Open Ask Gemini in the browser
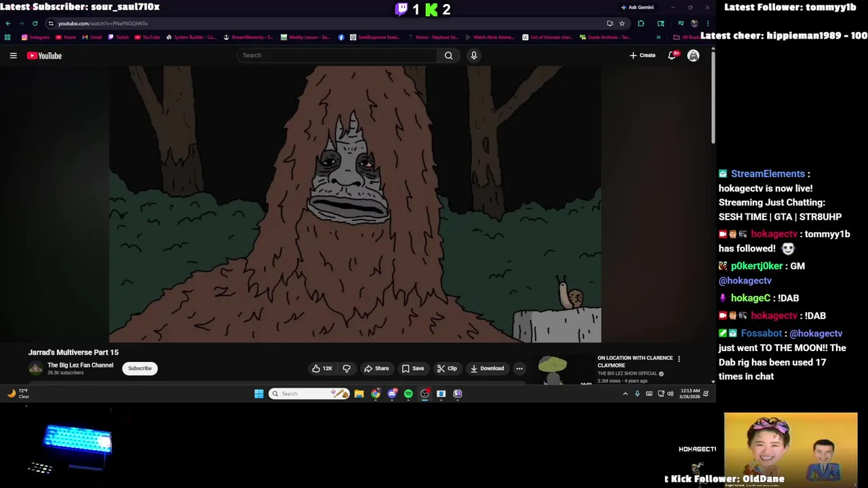The height and width of the screenshot is (488, 868). click(637, 7)
